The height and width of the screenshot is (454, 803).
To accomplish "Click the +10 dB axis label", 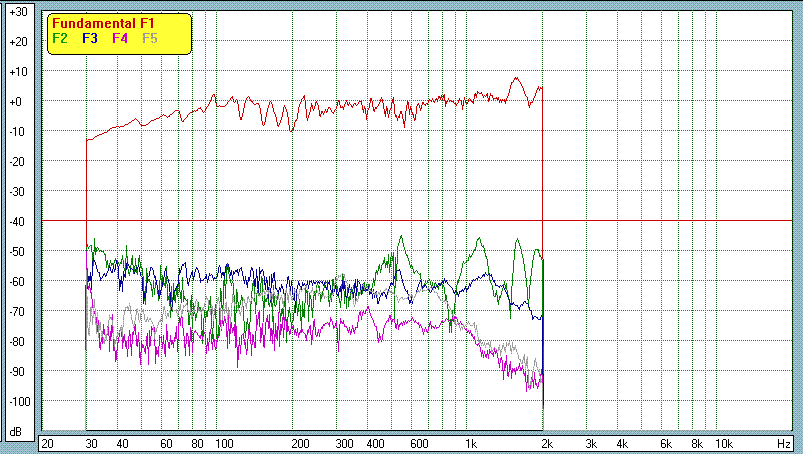I will coord(18,72).
